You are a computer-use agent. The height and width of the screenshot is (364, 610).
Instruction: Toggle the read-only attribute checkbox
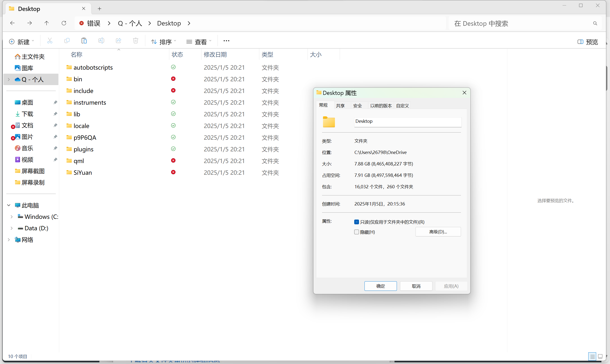click(x=356, y=222)
